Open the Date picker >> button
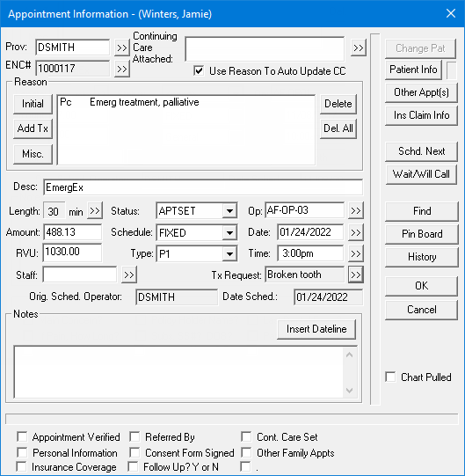The width and height of the screenshot is (465, 476). point(356,232)
